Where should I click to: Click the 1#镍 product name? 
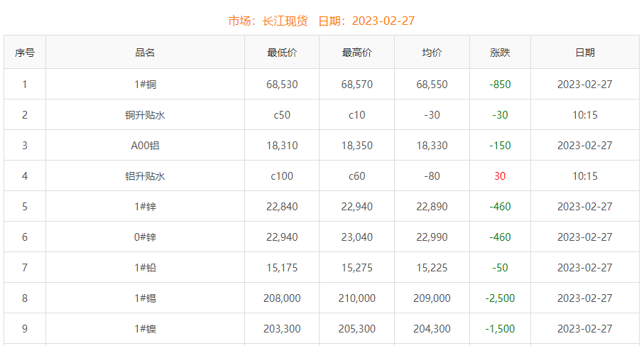point(145,329)
